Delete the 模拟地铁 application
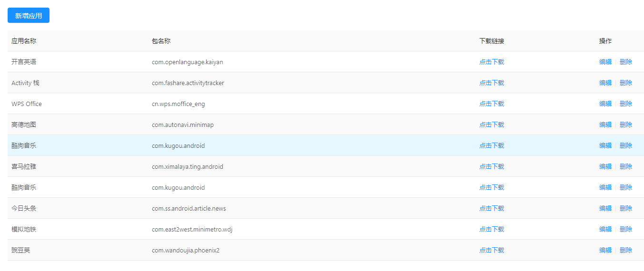 click(x=626, y=229)
